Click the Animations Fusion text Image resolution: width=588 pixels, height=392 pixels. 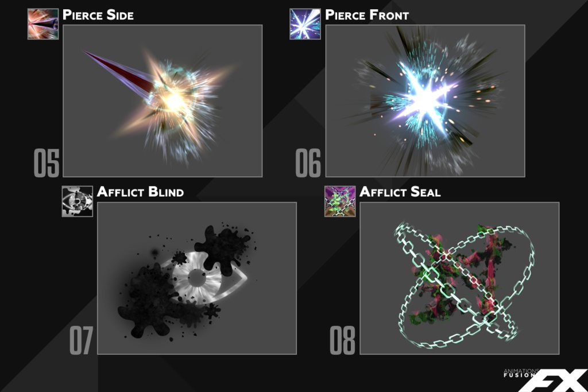click(x=521, y=373)
